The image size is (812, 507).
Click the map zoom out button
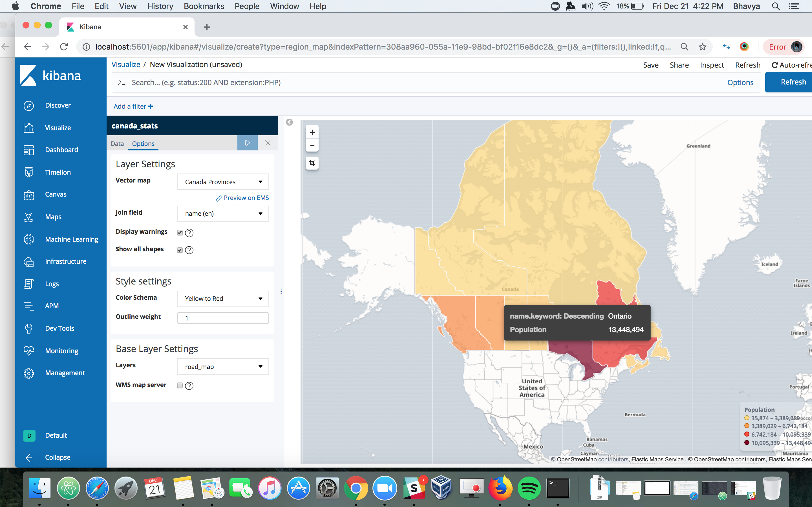[312, 146]
